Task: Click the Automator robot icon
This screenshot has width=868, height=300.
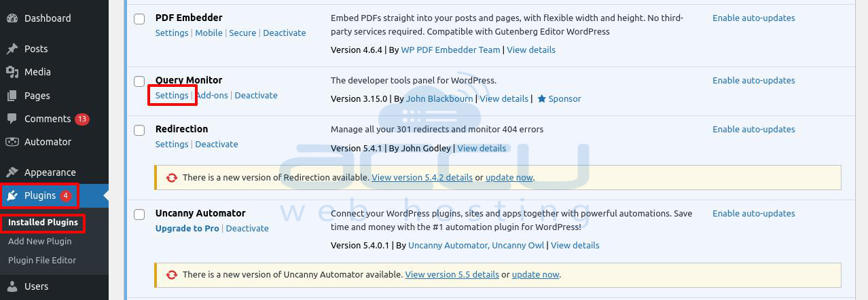Action: pyautogui.click(x=12, y=142)
